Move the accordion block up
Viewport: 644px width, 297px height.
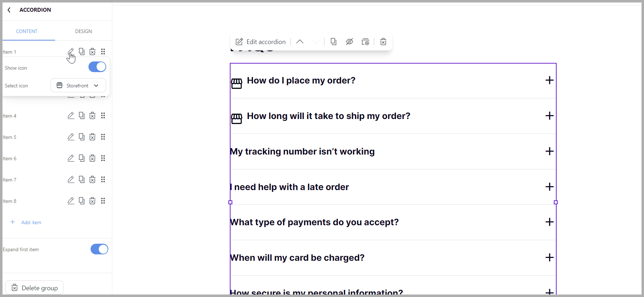(x=300, y=42)
